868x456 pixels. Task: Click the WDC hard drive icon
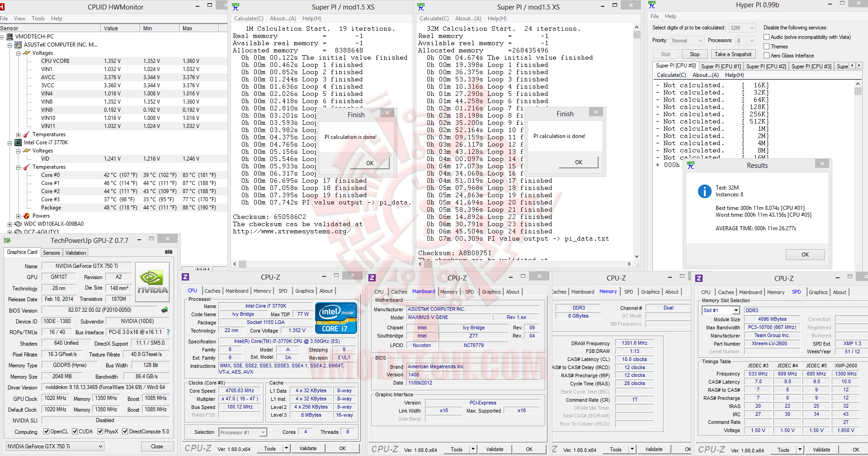[18, 224]
